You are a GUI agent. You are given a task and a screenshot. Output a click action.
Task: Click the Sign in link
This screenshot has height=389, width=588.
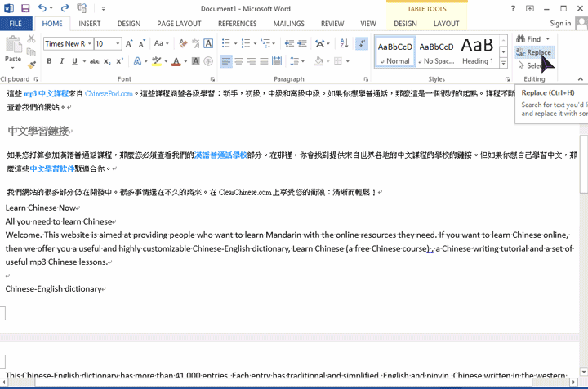click(x=560, y=23)
